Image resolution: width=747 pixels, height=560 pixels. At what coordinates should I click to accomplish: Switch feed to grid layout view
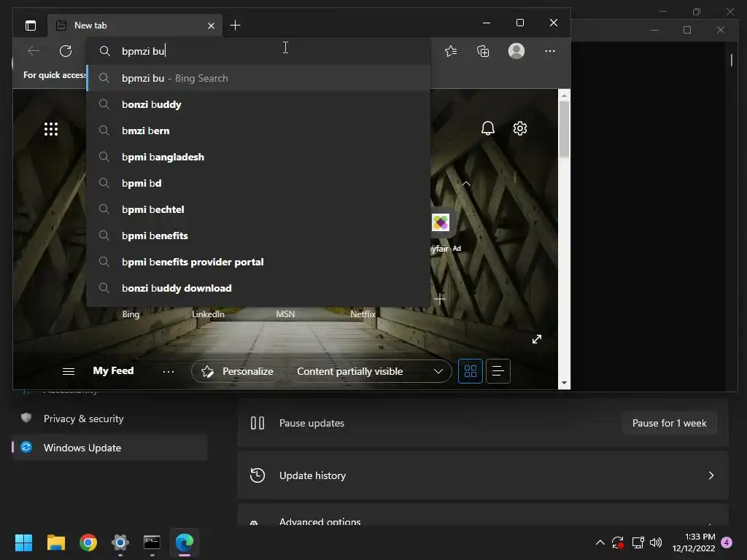pos(471,371)
